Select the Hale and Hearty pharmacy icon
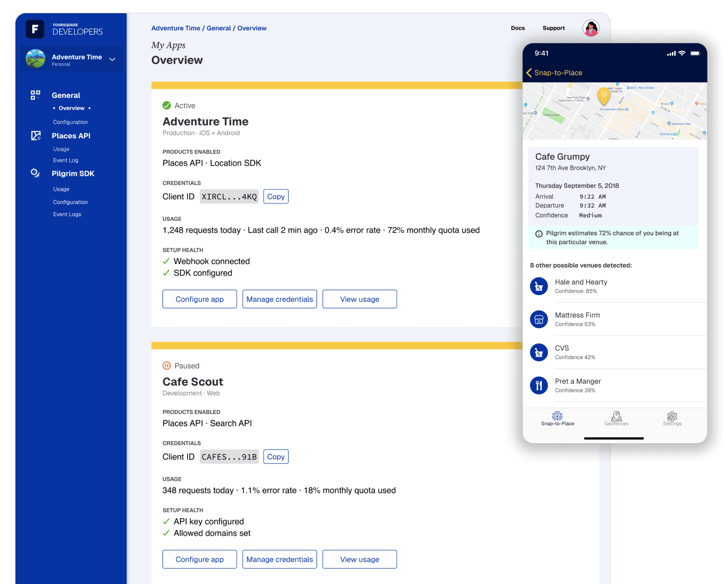Viewport: 728px width, 584px height. [539, 286]
